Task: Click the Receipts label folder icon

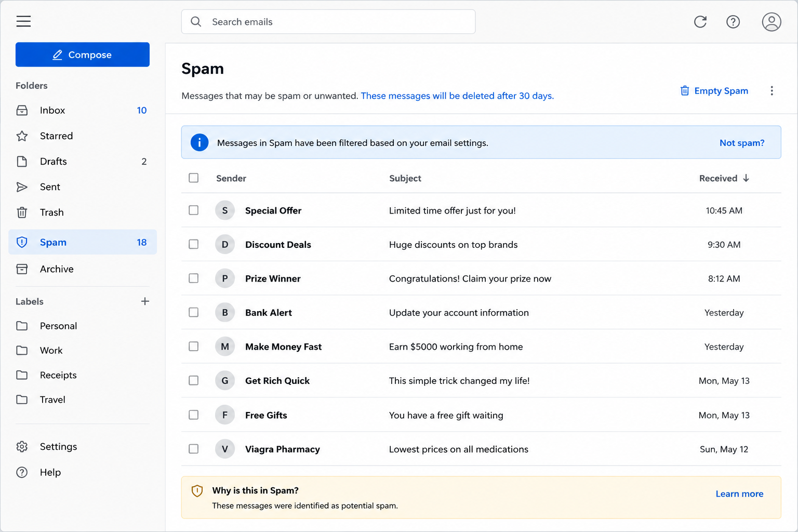Action: pyautogui.click(x=22, y=375)
